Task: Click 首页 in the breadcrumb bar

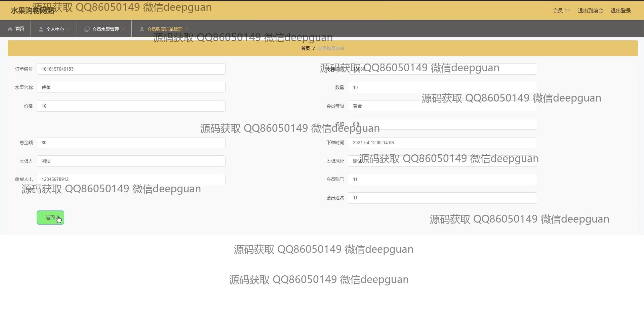Action: [305, 48]
